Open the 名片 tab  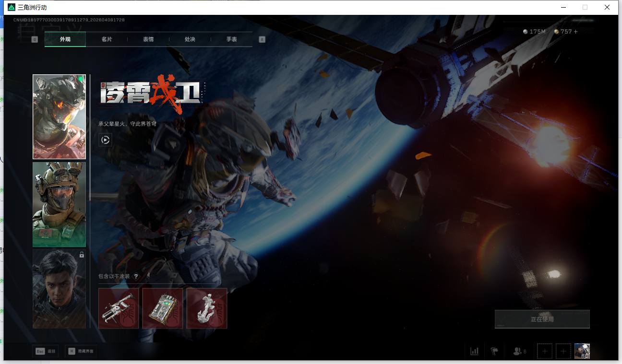[107, 39]
